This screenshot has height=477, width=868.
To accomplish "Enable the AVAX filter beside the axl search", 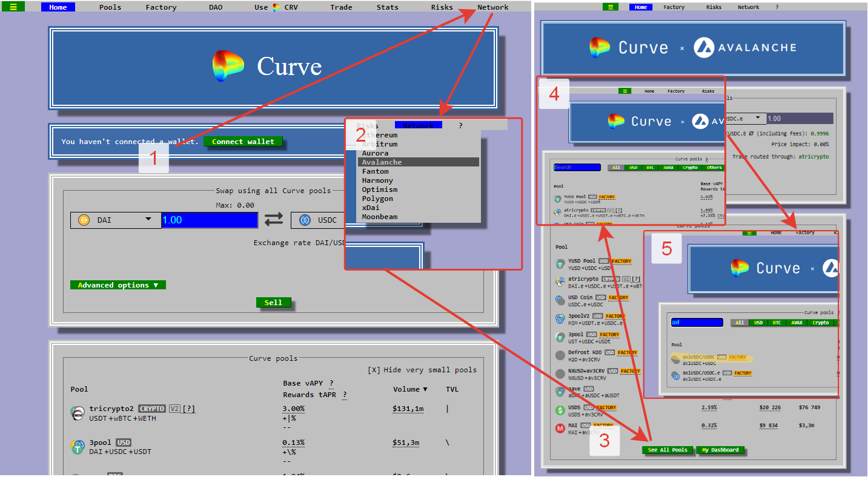I will coord(796,323).
